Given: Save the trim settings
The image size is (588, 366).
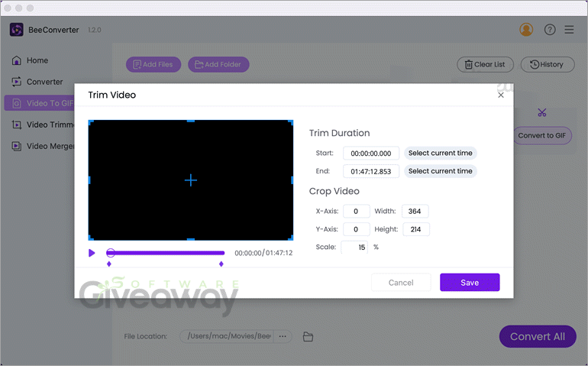Looking at the screenshot, I should pos(470,283).
